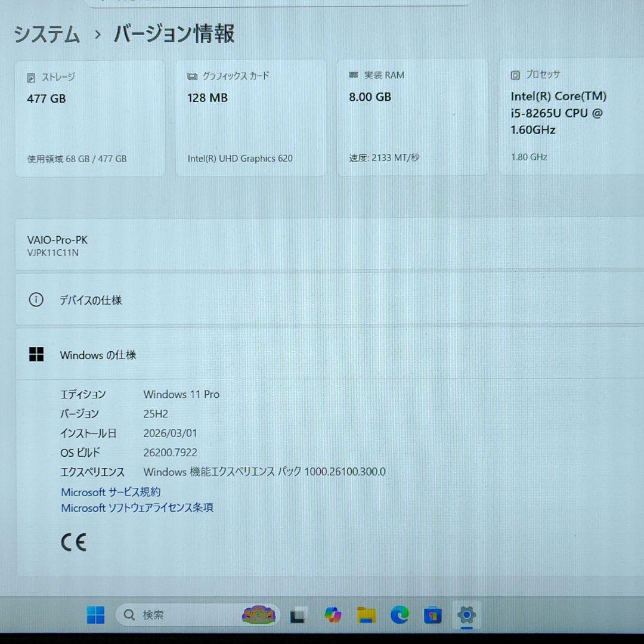This screenshot has width=644, height=644.
Task: Click the graphics card icon
Action: 192,76
